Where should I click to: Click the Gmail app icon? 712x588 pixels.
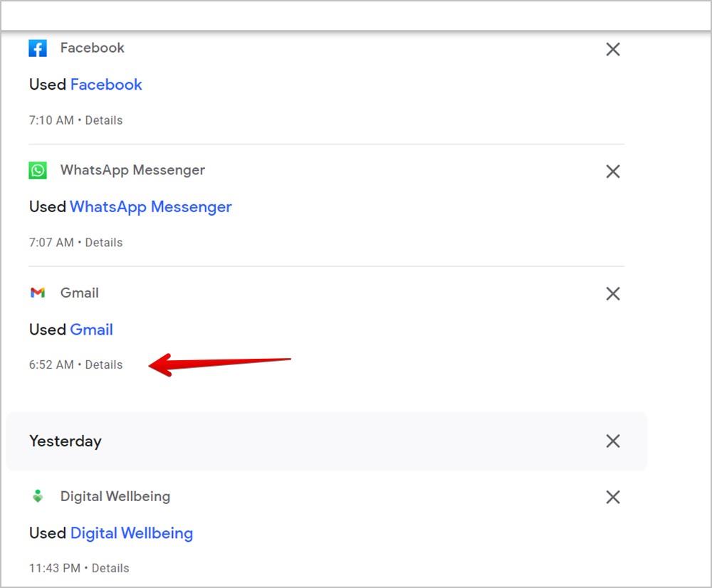(38, 293)
